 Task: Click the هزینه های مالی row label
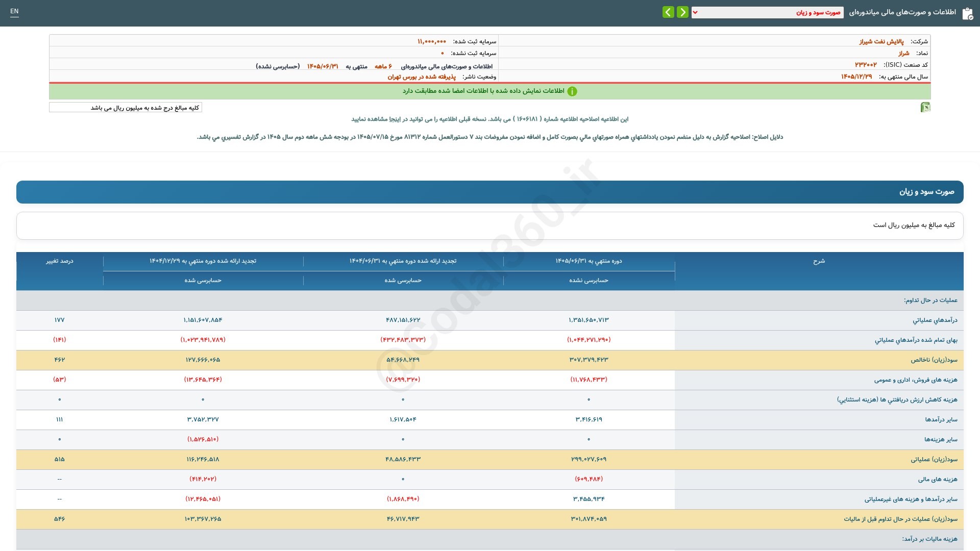(x=938, y=479)
